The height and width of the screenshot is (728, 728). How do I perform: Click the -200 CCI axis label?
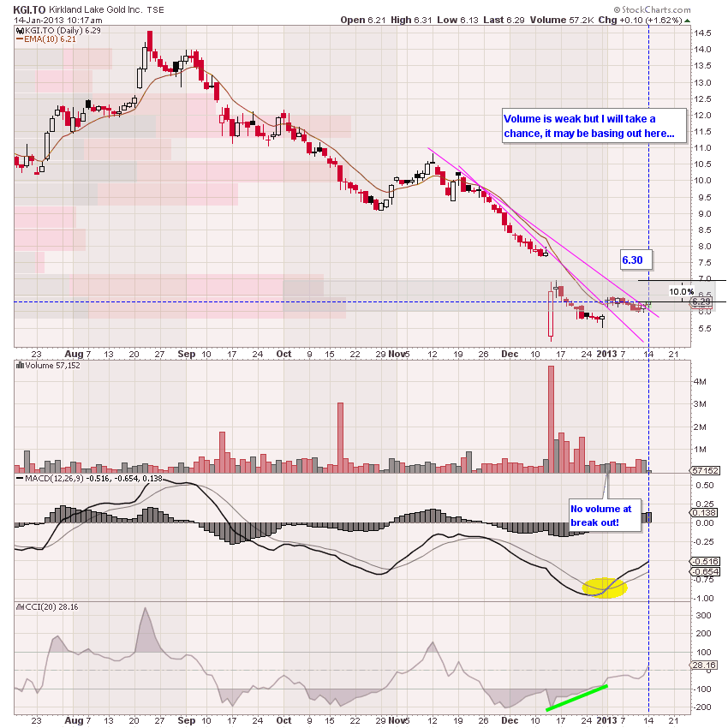coord(702,707)
